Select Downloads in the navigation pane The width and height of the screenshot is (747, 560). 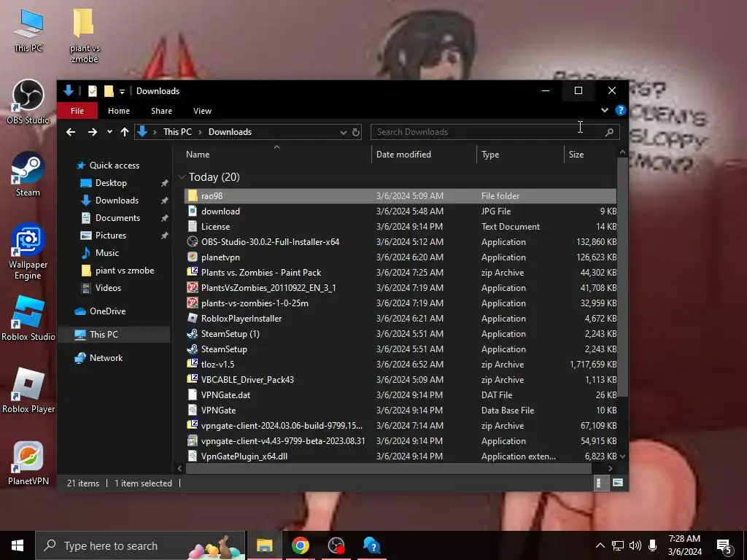[117, 201]
